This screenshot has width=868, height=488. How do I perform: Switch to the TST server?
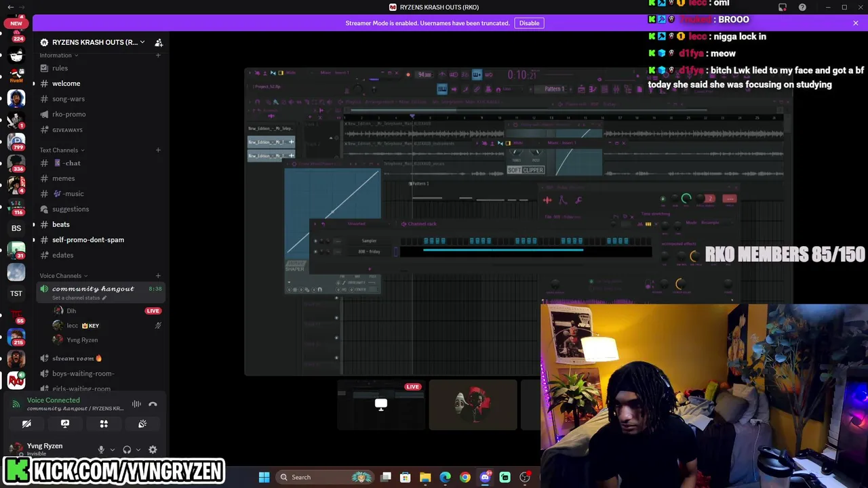tap(16, 293)
